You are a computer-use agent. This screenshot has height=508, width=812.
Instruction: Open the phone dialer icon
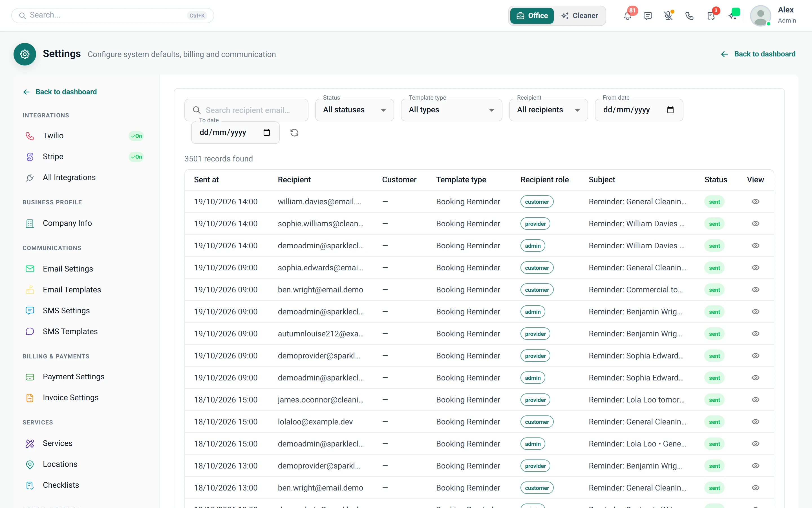pyautogui.click(x=690, y=16)
